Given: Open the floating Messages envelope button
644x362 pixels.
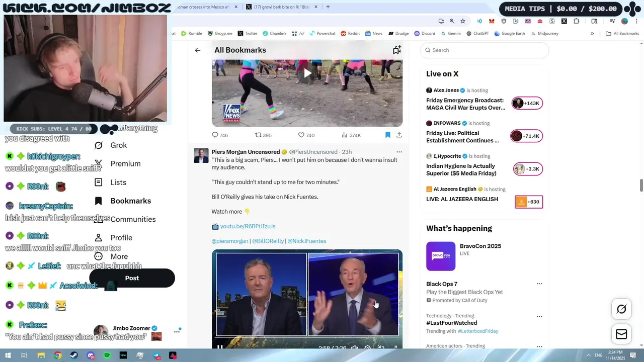Looking at the screenshot, I should (x=621, y=334).
